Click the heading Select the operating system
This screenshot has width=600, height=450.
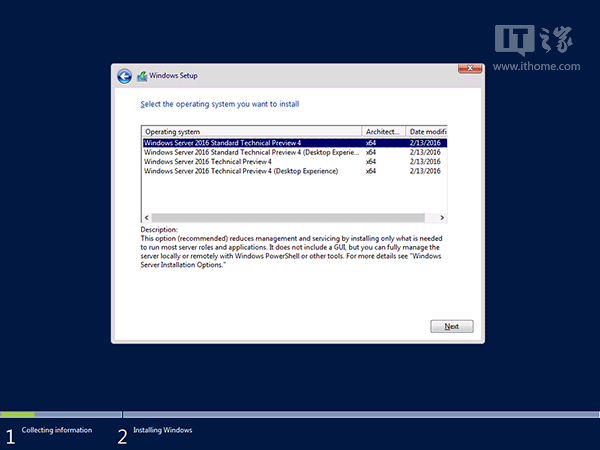point(220,104)
